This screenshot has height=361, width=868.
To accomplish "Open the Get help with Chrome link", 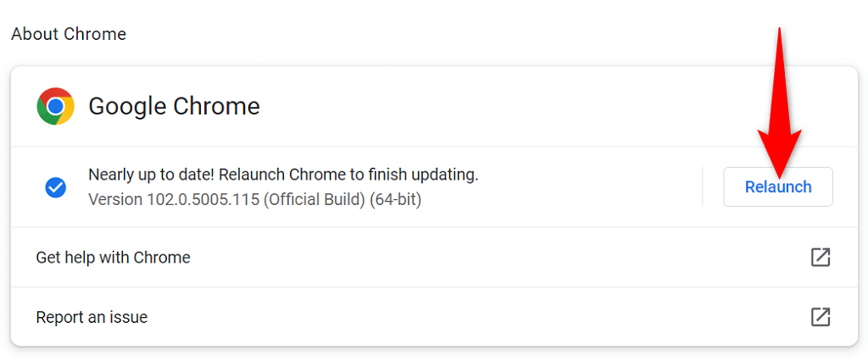I will (113, 258).
